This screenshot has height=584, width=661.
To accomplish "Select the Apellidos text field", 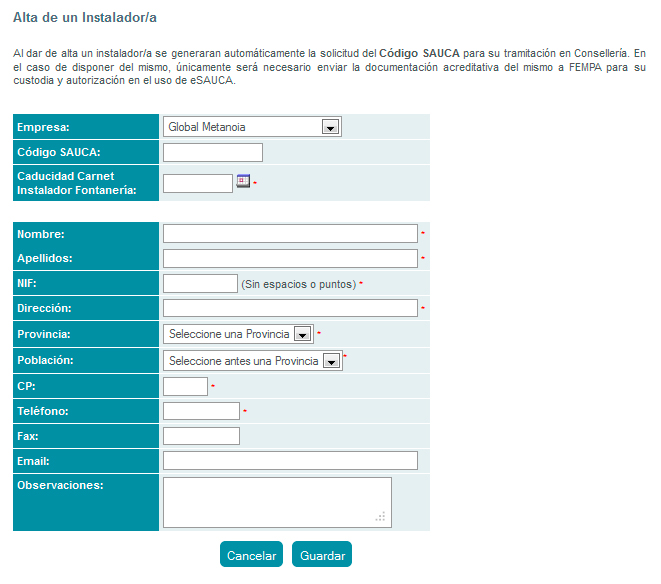I will 290,258.
